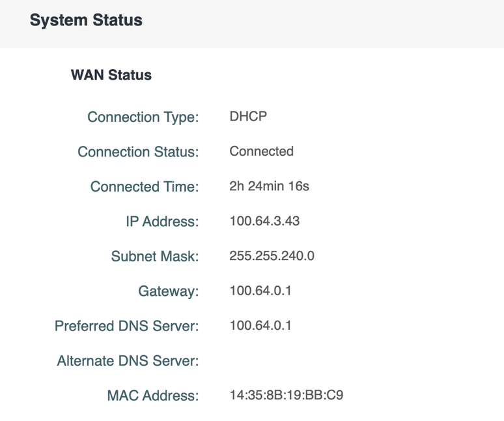Click the Preferred DNS Server label
The image size is (504, 421).
point(126,326)
